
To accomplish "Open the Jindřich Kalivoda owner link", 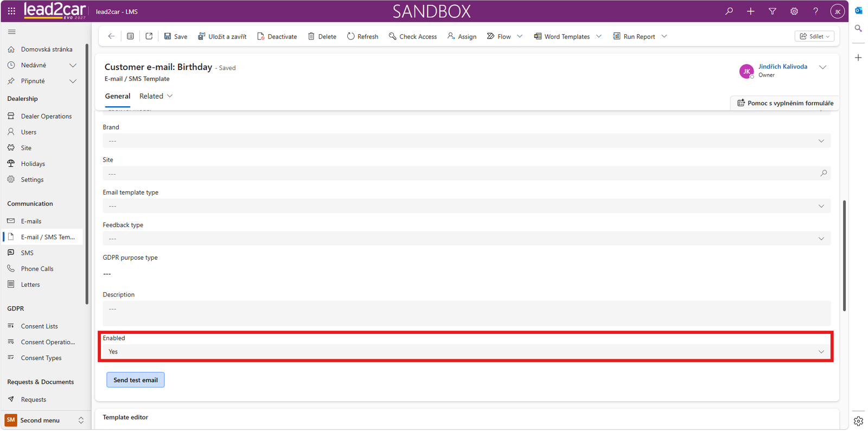I will tap(782, 67).
